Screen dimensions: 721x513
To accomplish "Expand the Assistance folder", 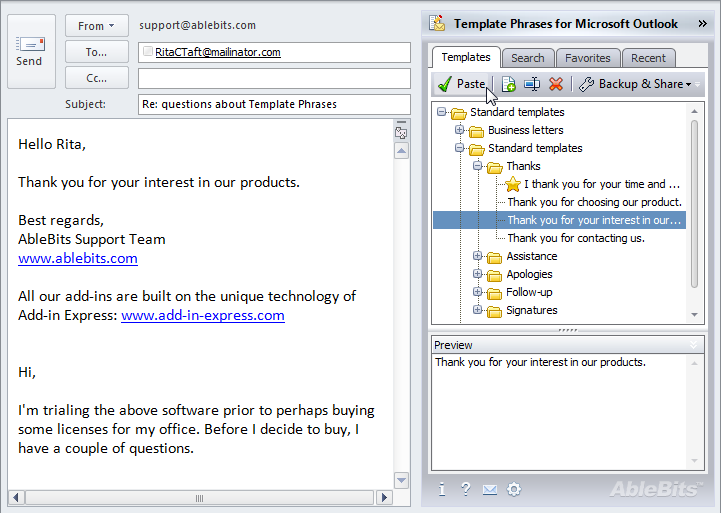I will tap(477, 256).
